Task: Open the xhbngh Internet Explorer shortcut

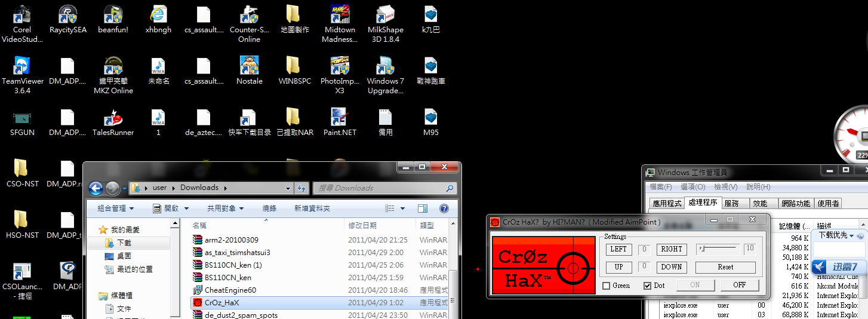Action: tap(158, 19)
